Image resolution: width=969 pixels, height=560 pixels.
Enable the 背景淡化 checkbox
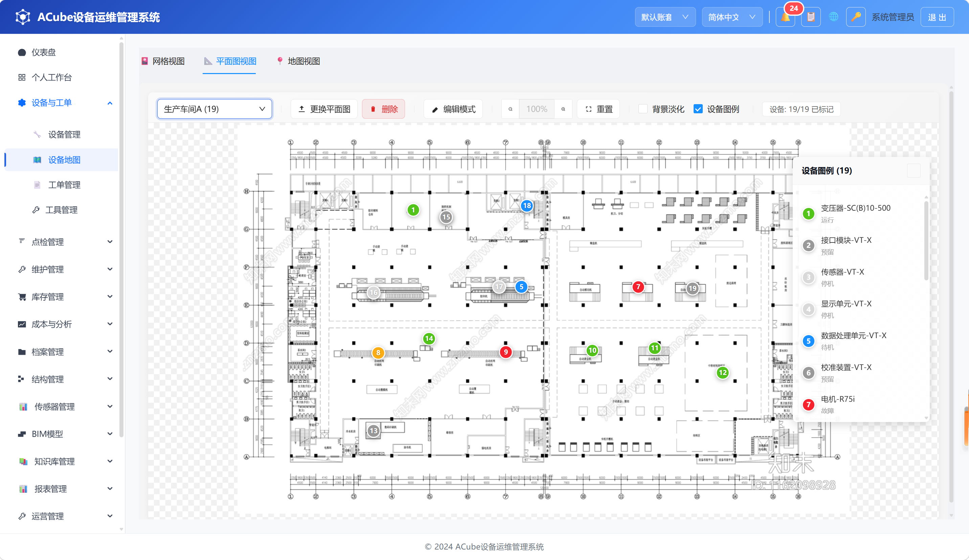pyautogui.click(x=643, y=109)
